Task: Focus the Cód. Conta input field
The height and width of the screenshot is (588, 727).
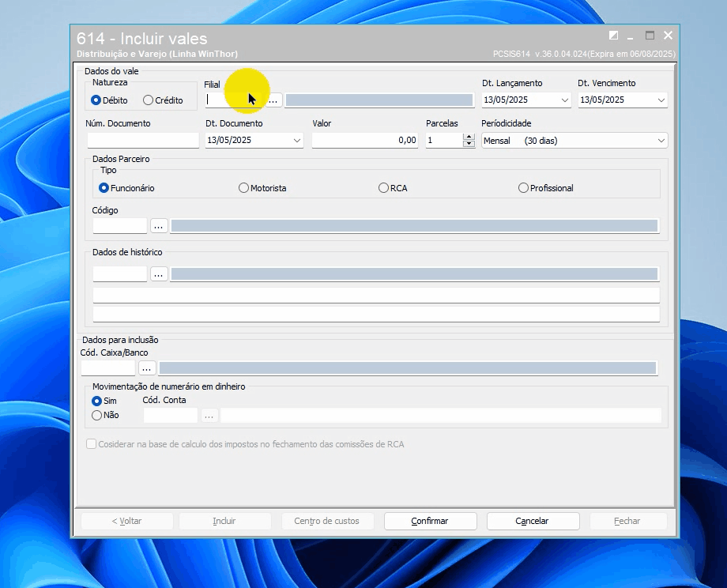Action: point(171,416)
